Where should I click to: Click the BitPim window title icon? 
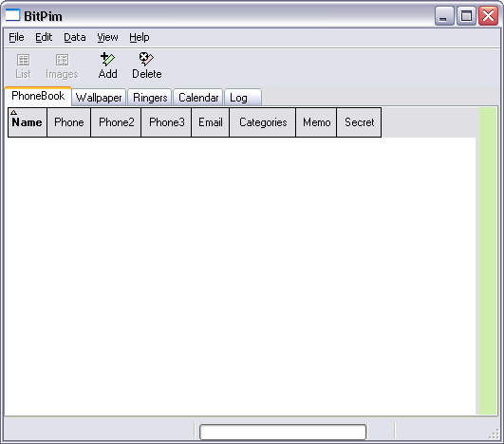(x=12, y=15)
